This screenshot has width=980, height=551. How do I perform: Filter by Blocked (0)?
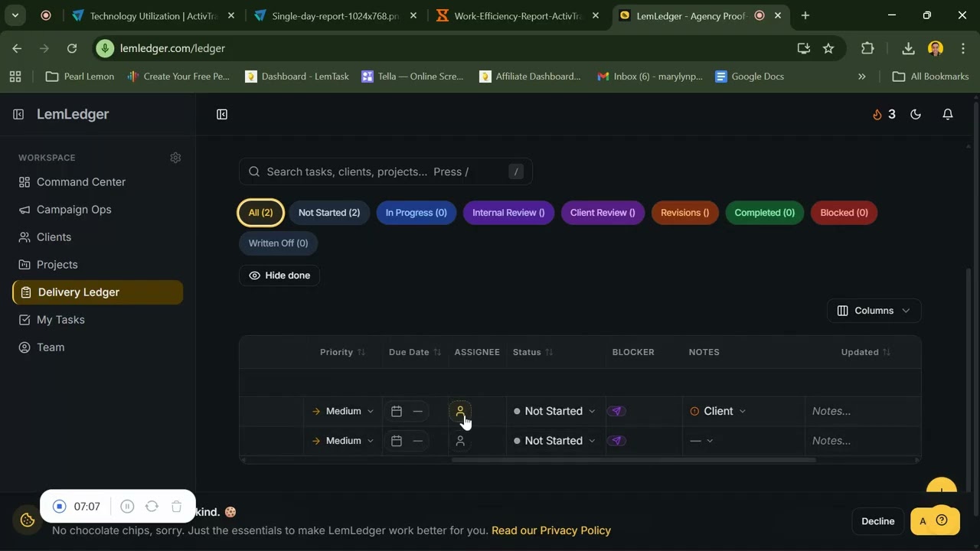point(844,213)
